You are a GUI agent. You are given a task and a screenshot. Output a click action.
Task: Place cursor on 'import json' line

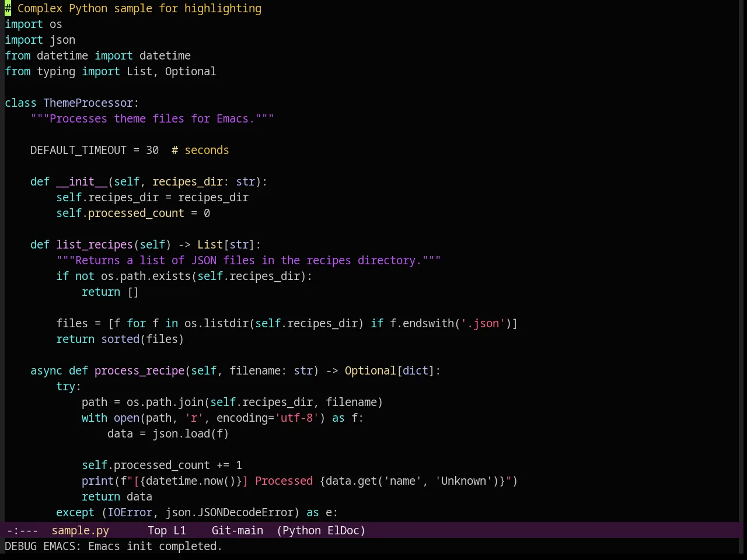pos(40,40)
